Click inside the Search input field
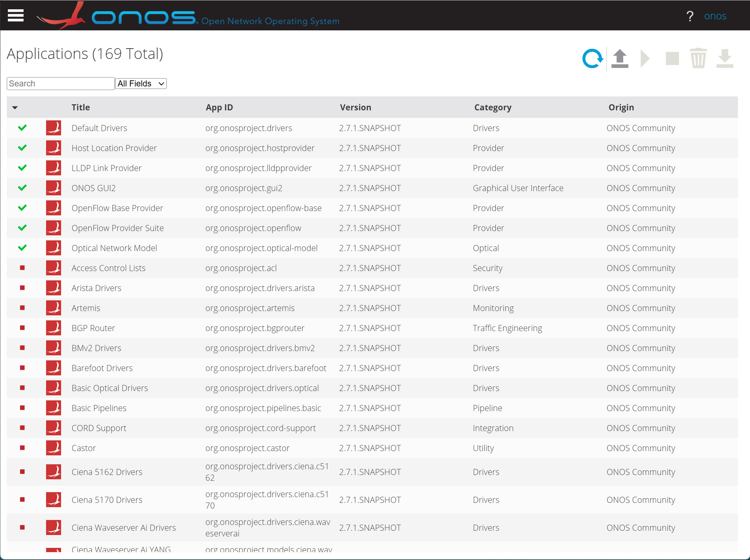The width and height of the screenshot is (750, 560). pyautogui.click(x=60, y=83)
